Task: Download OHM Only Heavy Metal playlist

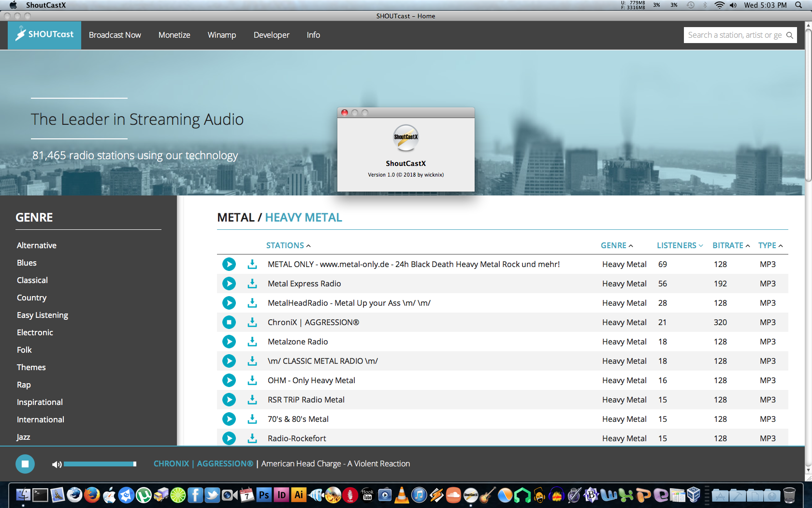Action: (252, 380)
